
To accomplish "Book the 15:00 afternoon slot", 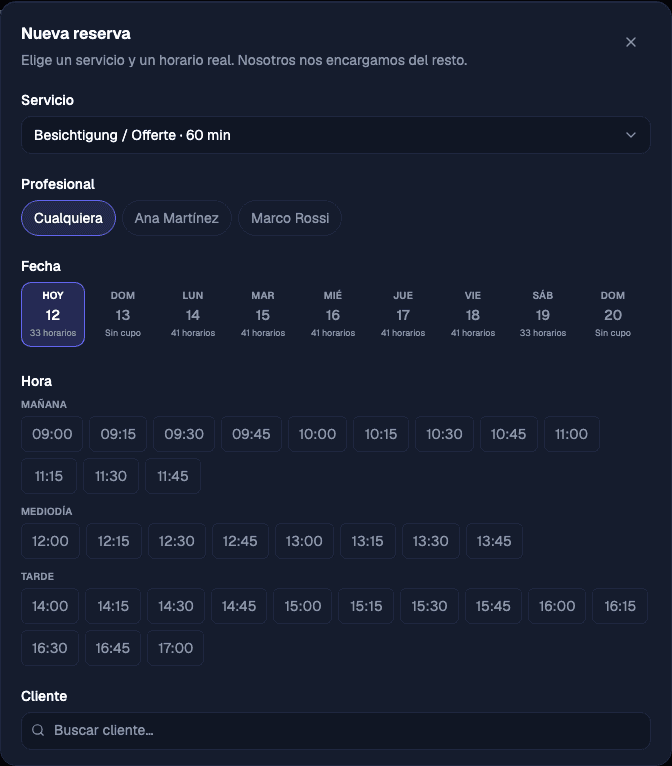I will click(x=303, y=606).
